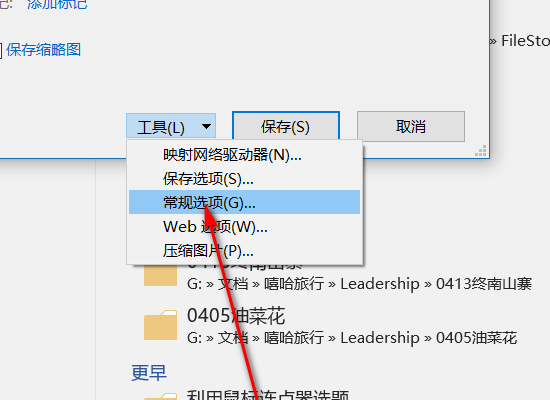Click the path text ending in 0405油菜花
The height and width of the screenshot is (400, 550).
pos(352,338)
